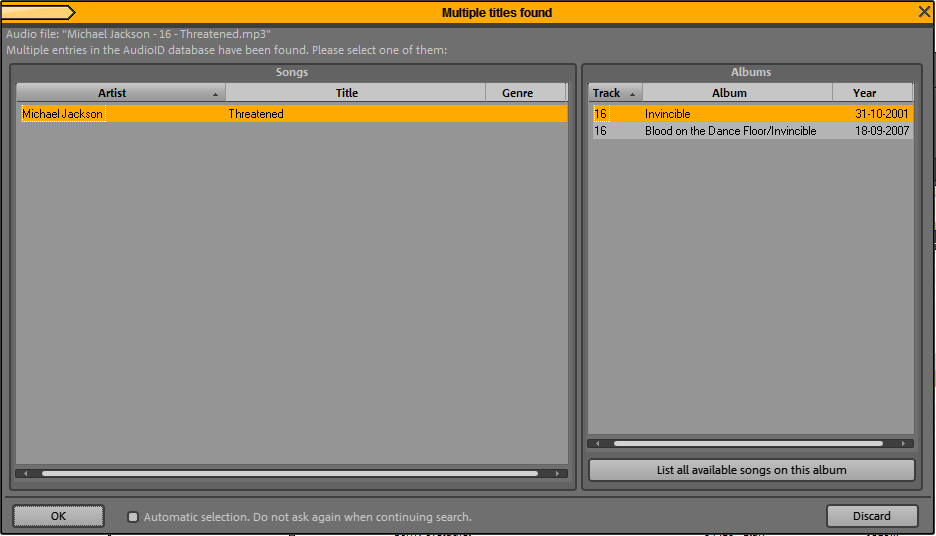Click the Songs list left scroll arrow
This screenshot has height=536, width=936.
25,473
